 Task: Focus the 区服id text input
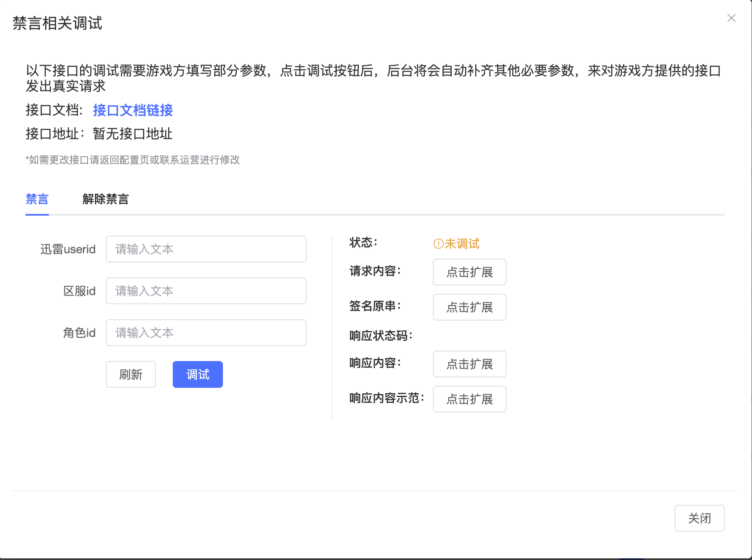pos(206,291)
